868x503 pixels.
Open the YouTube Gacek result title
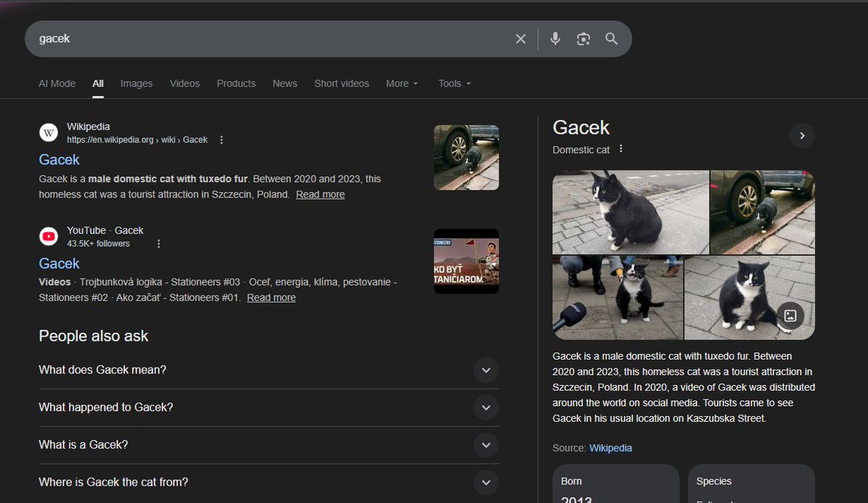click(x=59, y=263)
